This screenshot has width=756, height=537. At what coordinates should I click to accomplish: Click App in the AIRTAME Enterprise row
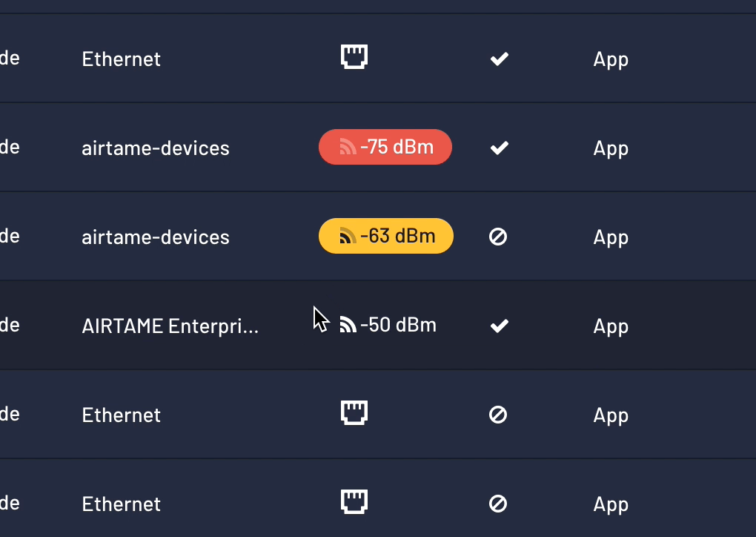pyautogui.click(x=611, y=326)
